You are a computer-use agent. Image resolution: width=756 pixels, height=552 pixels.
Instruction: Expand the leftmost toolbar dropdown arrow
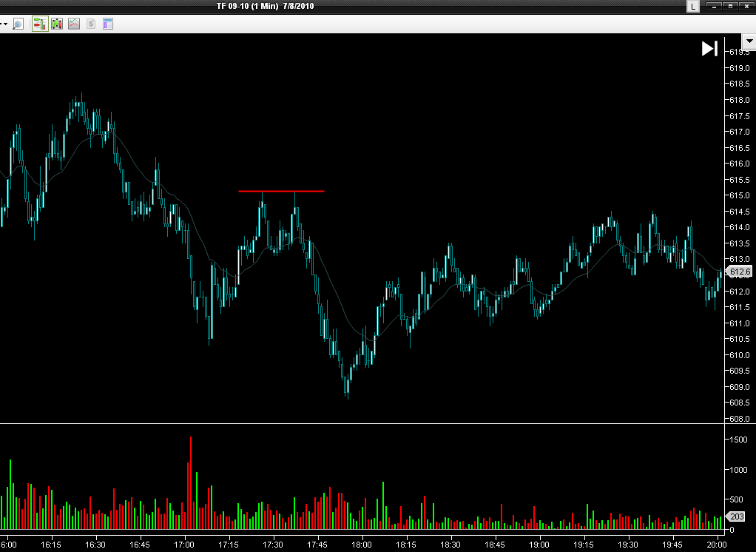(x=4, y=24)
